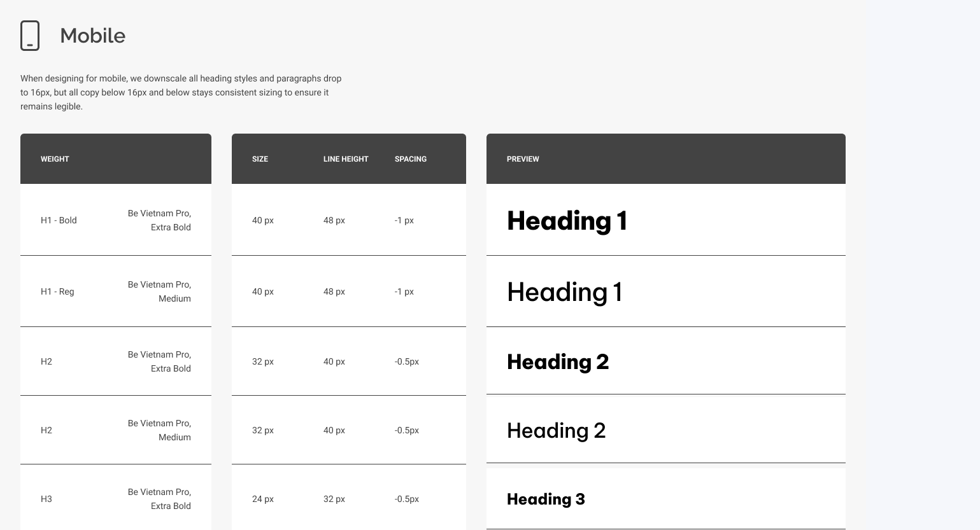Select the paragraph about designing for mobile
980x530 pixels.
click(x=181, y=92)
